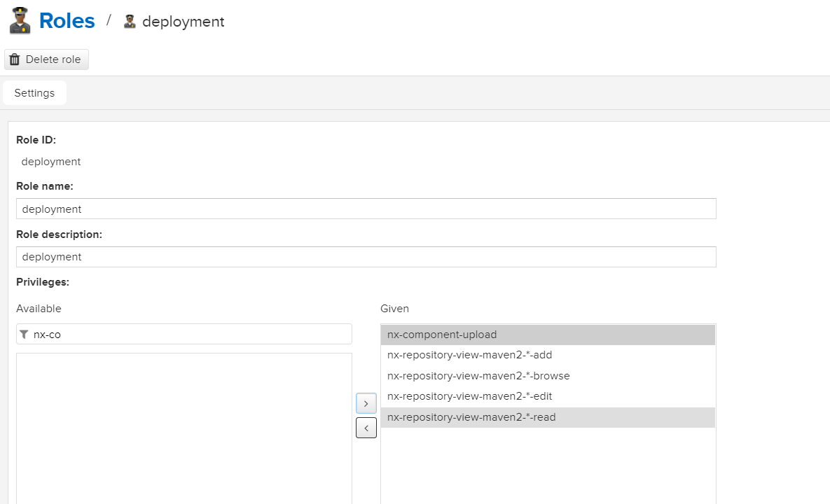This screenshot has height=504, width=830.
Task: Click the trash can icon on Delete role
Action: (15, 59)
